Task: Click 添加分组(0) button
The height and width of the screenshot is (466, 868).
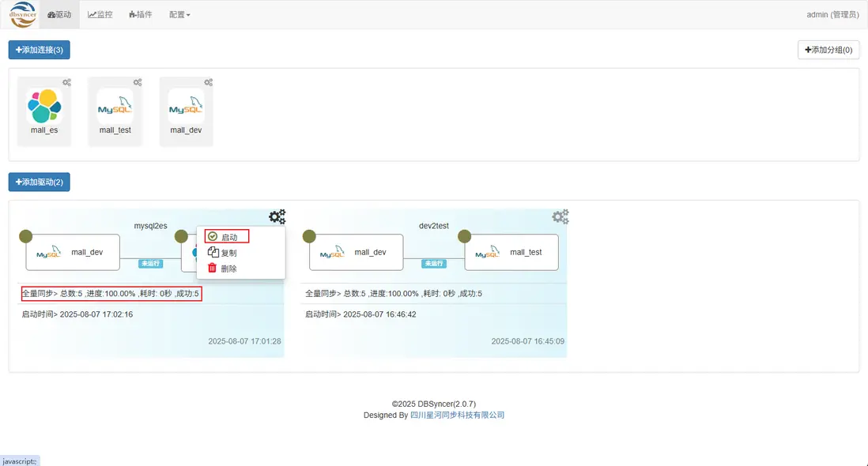Action: tap(828, 50)
